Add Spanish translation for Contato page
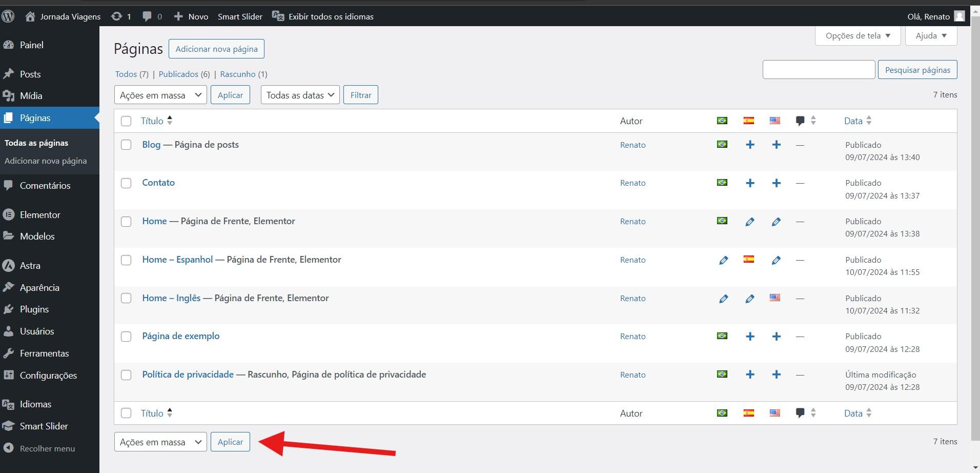 pyautogui.click(x=750, y=183)
